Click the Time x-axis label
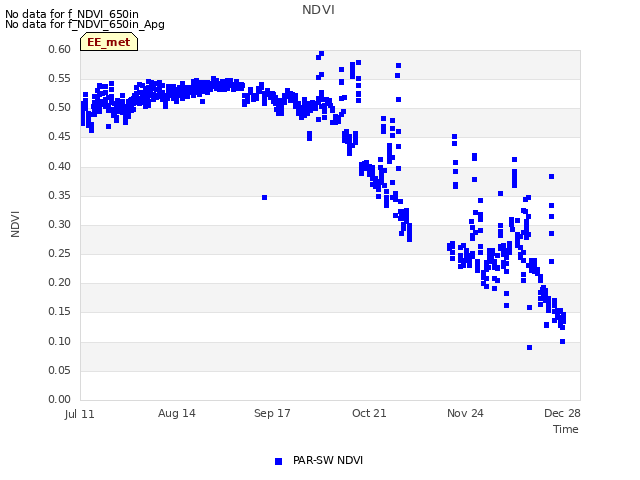Viewport: 640px width, 480px height. (x=566, y=429)
